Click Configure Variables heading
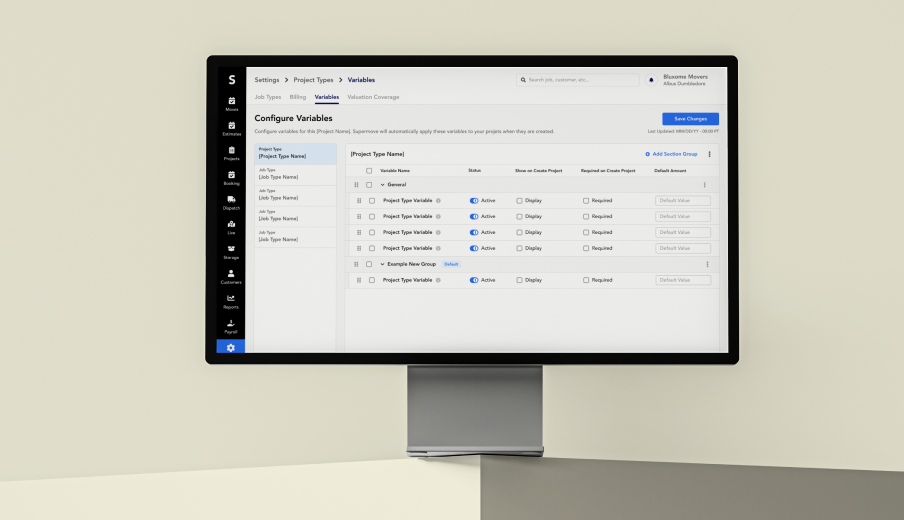The image size is (904, 520). [x=293, y=118]
